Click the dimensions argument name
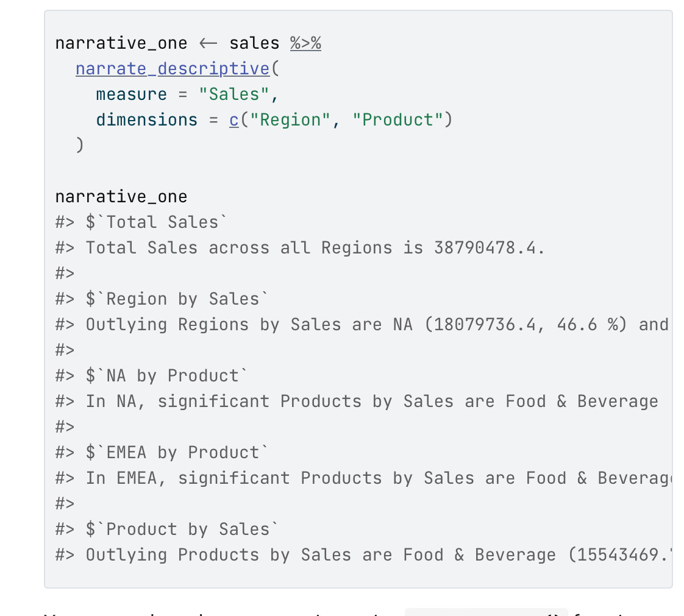 (x=147, y=120)
